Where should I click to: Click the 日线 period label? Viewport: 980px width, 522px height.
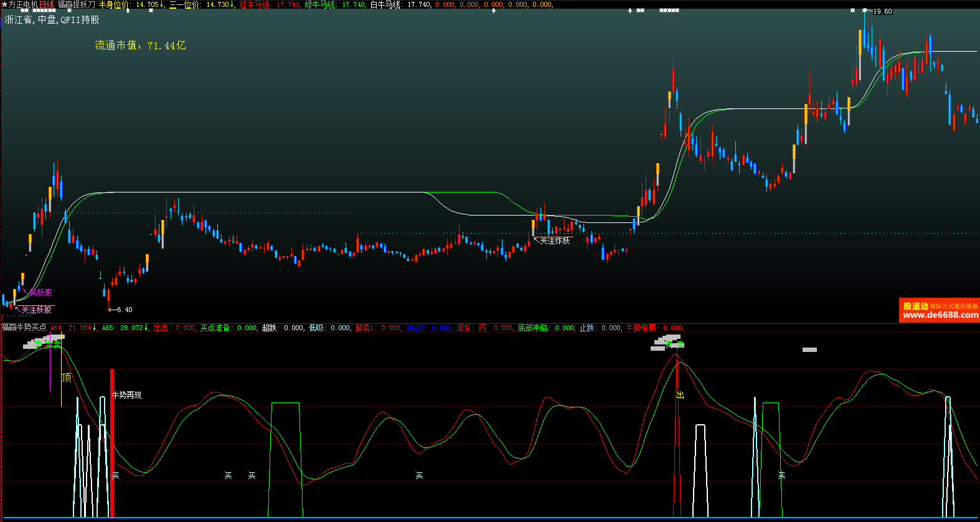click(47, 4)
